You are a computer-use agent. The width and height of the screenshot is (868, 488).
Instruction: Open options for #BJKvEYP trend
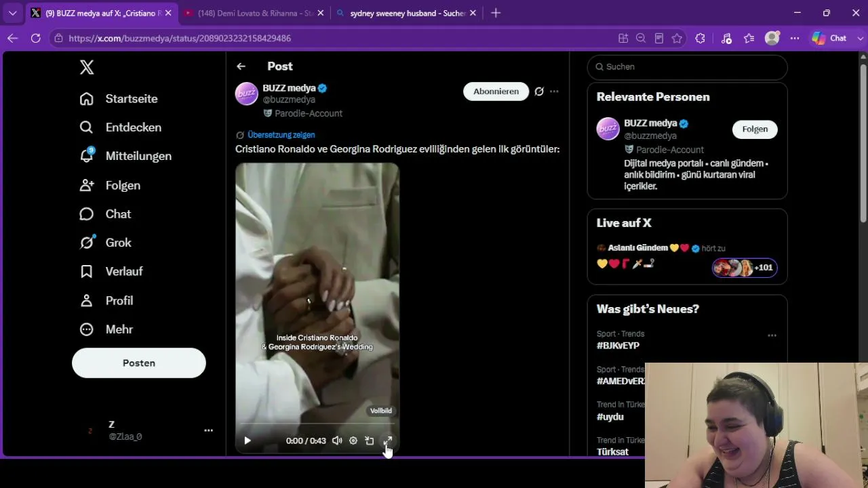click(x=772, y=335)
